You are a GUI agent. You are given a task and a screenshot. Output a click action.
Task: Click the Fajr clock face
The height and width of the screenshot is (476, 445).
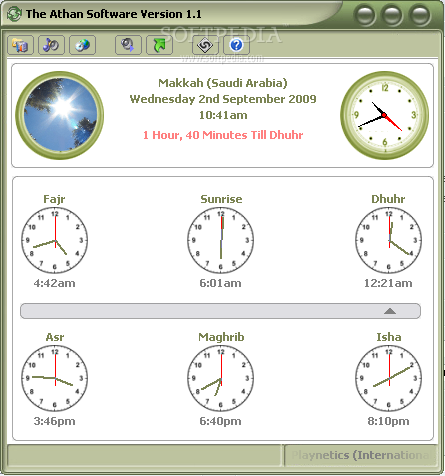[x=55, y=240]
